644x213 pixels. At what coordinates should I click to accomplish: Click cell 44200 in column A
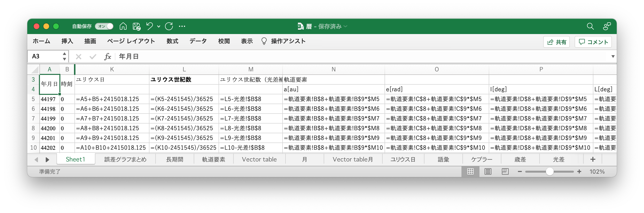point(49,128)
